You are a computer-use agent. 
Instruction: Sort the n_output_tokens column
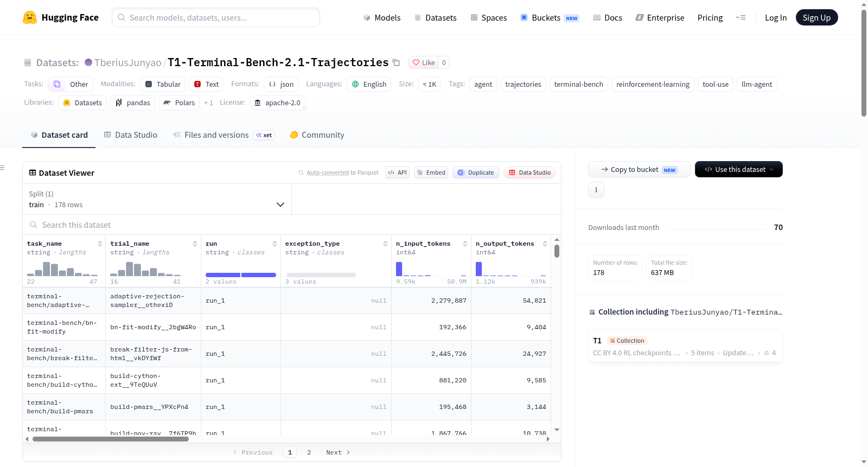click(545, 244)
